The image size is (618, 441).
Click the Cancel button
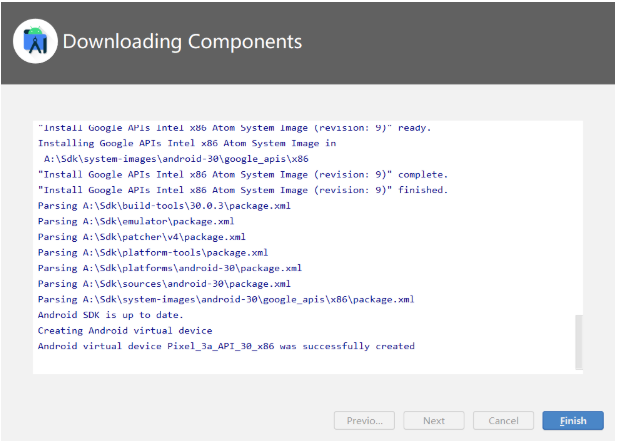pos(503,421)
